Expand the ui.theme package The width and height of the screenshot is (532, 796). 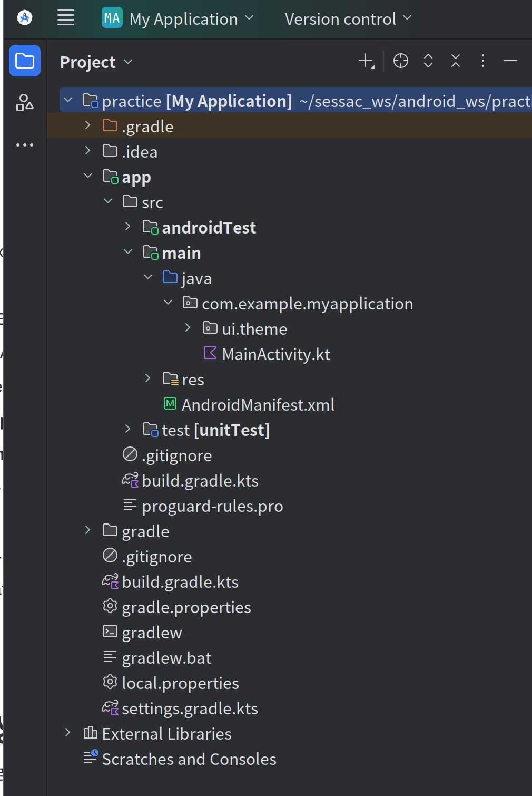(188, 328)
